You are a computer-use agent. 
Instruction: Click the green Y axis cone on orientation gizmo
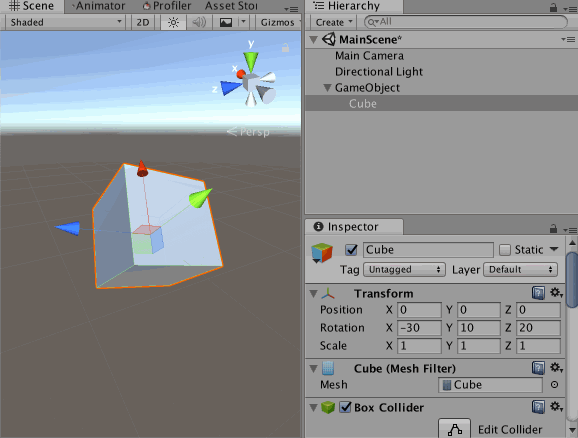[x=251, y=61]
